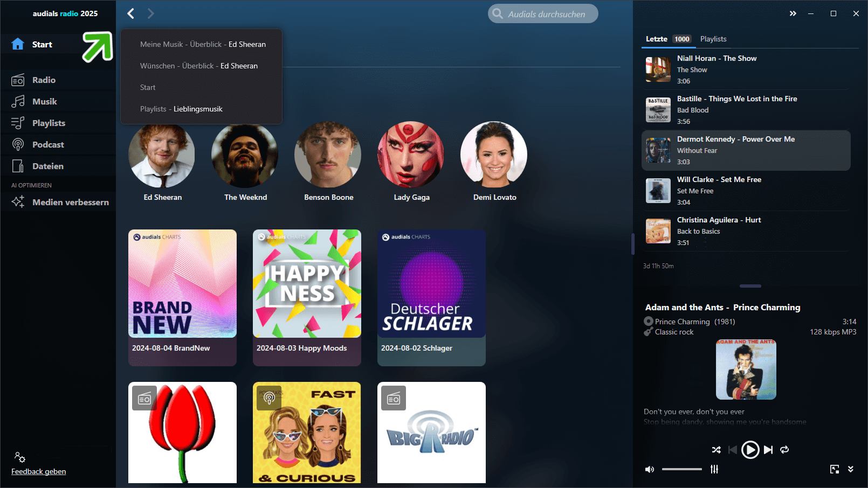This screenshot has width=868, height=488.
Task: Open the red tulip radio station tile
Action: (x=182, y=433)
